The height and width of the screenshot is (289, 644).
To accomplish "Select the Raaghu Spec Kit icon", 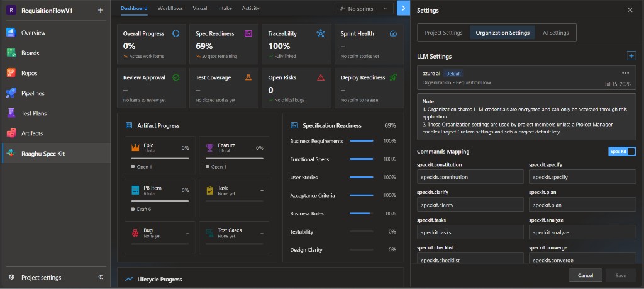I will click(x=11, y=154).
